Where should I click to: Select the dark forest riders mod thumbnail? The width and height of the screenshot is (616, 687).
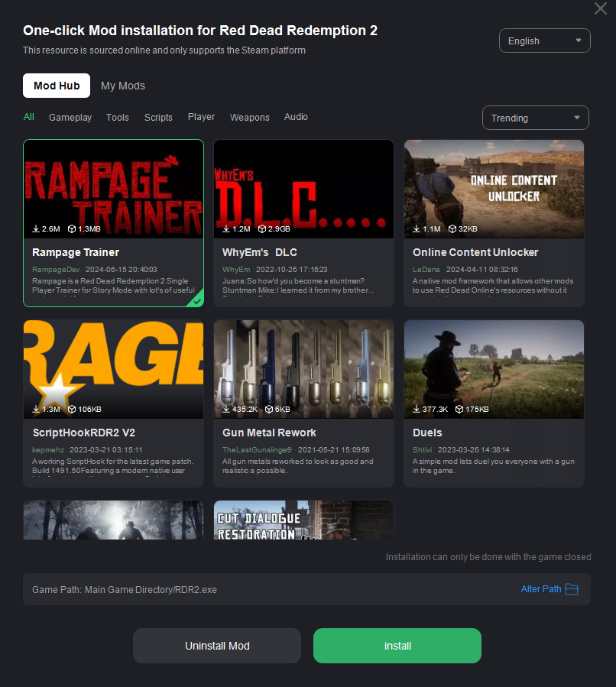(113, 520)
